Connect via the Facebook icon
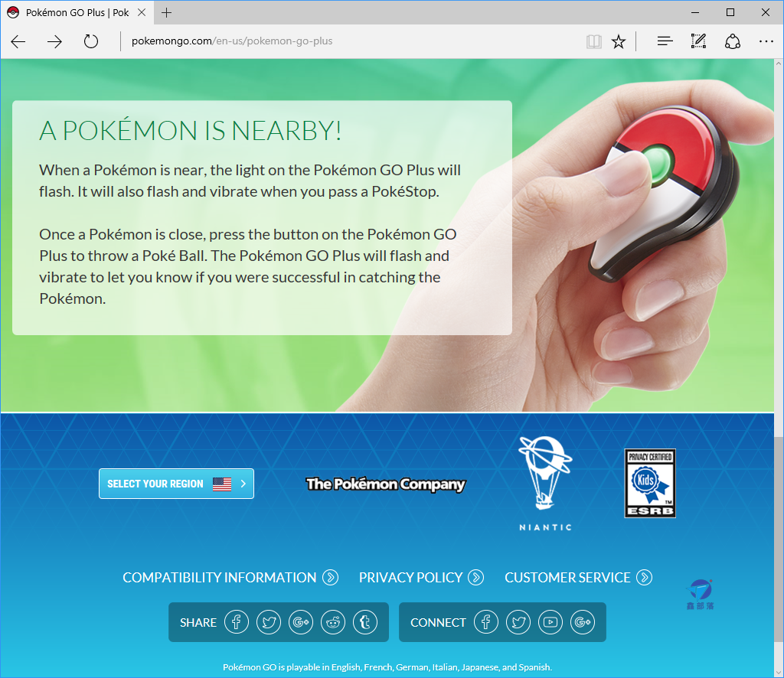 click(x=486, y=622)
